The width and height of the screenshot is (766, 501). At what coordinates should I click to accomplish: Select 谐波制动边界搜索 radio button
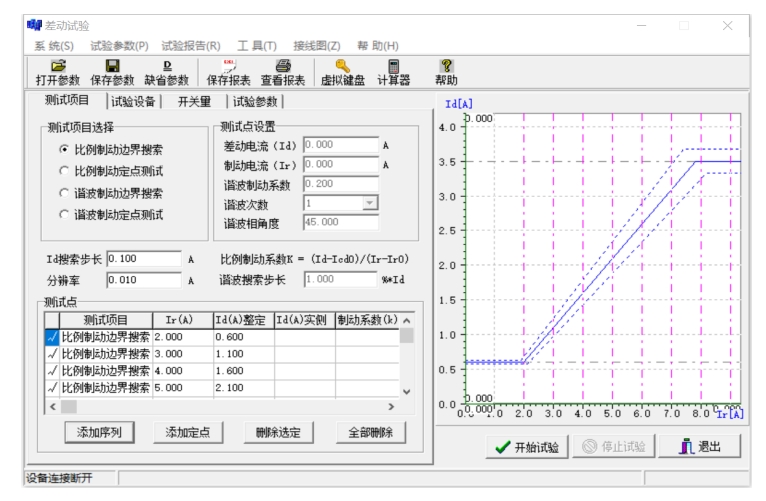point(63,193)
